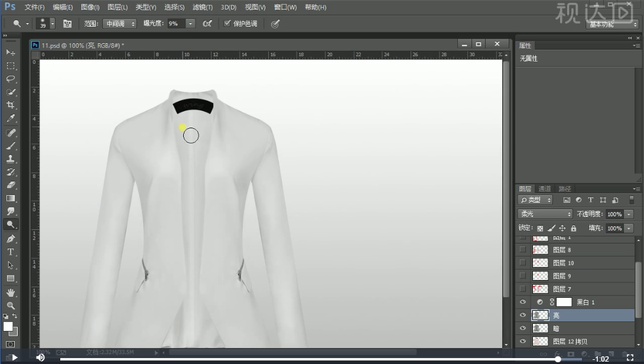The width and height of the screenshot is (644, 364).
Task: Reset to default foreground and background colors
Action: pos(5,316)
